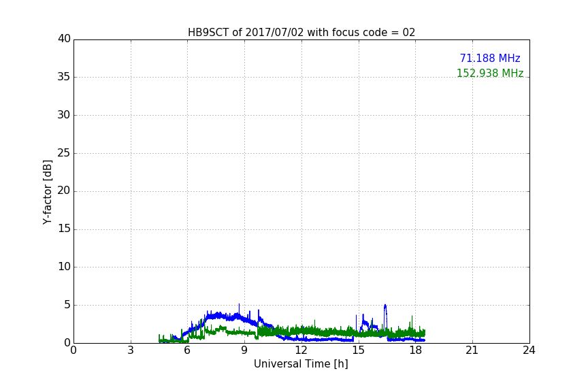Viewport: 588px width, 392px height.
Task: Click the 'Universal Time [h]' axis label
Action: (301, 364)
